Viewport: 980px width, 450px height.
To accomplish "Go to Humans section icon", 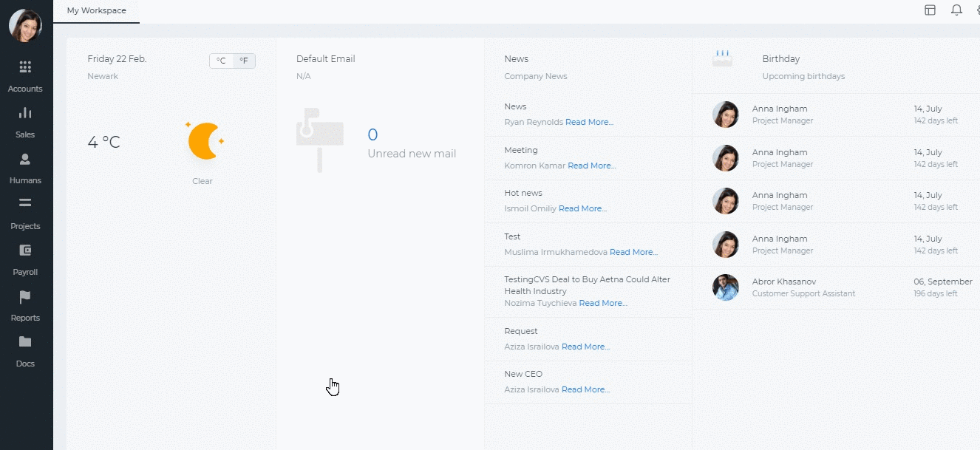I will point(25,159).
